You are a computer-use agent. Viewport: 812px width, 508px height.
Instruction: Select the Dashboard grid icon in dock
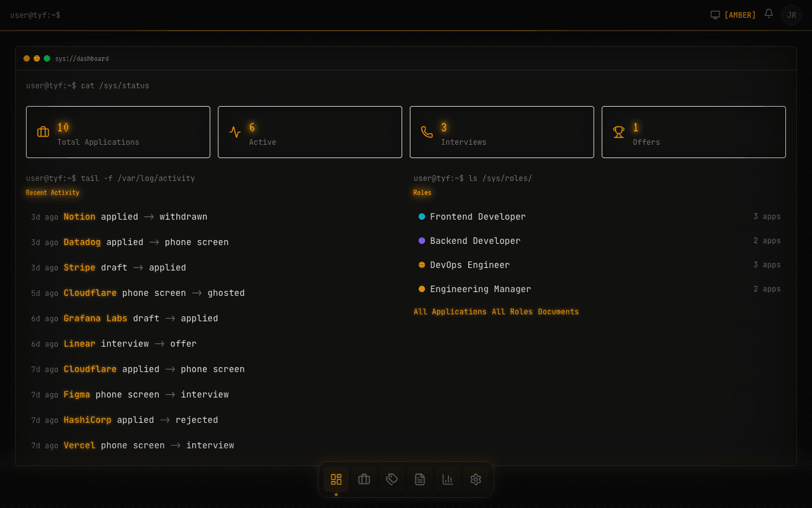coord(336,479)
